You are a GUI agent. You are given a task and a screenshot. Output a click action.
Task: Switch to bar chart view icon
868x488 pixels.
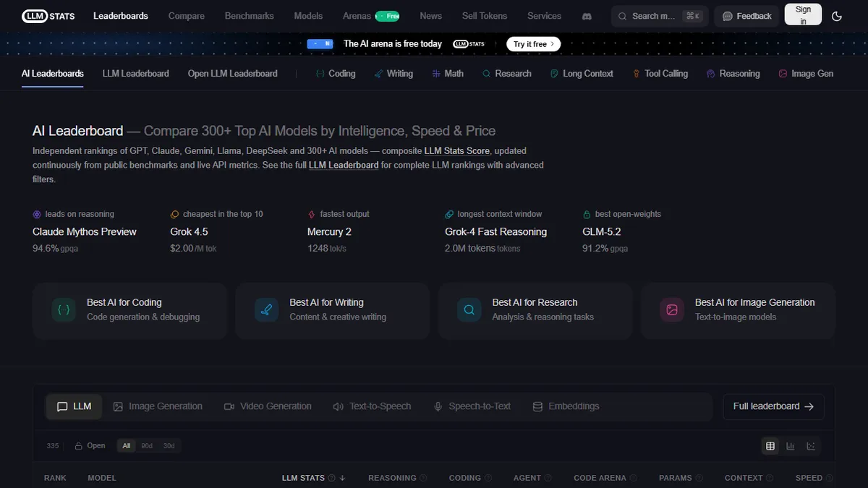coord(791,446)
